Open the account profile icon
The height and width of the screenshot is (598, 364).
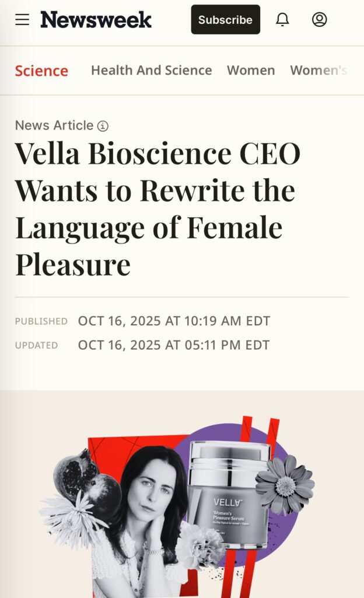pyautogui.click(x=319, y=20)
